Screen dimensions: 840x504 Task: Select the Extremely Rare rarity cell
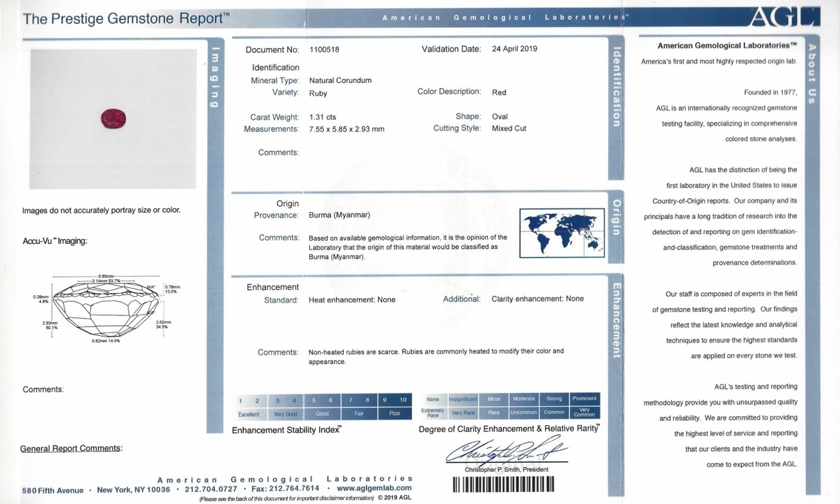pyautogui.click(x=433, y=413)
